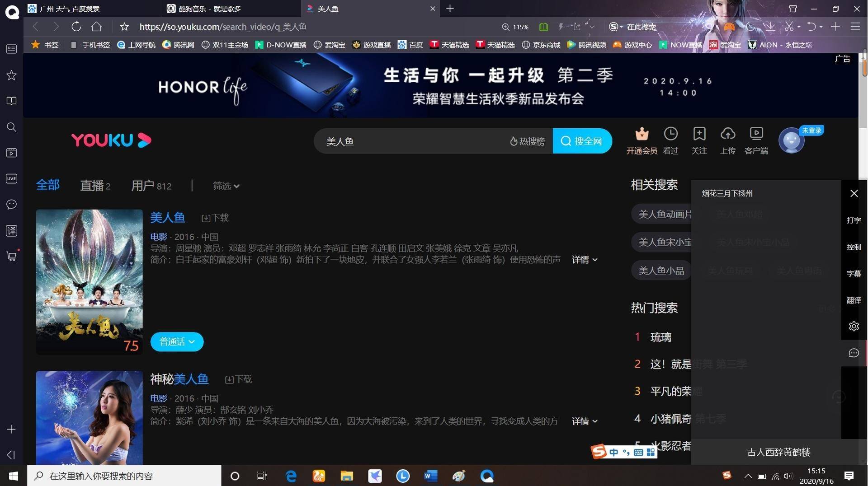
Task: Expand the 筛选 filter dropdown
Action: coord(226,186)
